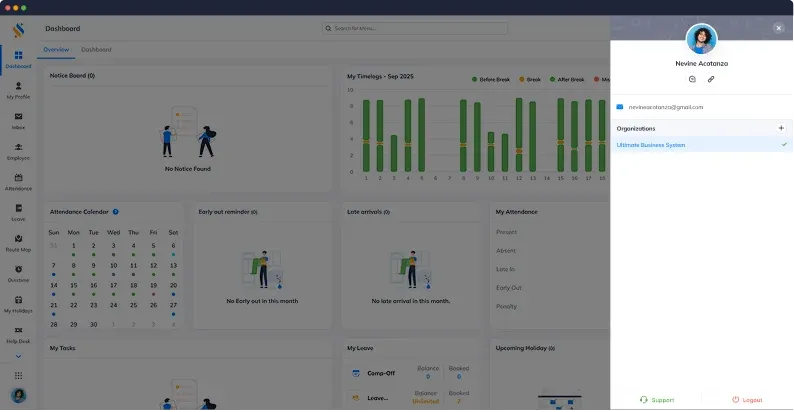Open Dashboard in the sidebar

pos(18,59)
